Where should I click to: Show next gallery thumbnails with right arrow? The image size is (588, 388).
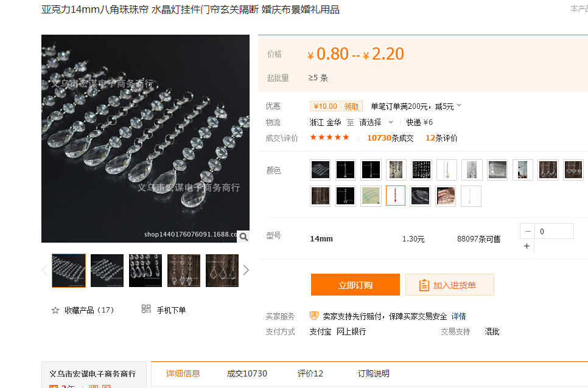click(246, 270)
